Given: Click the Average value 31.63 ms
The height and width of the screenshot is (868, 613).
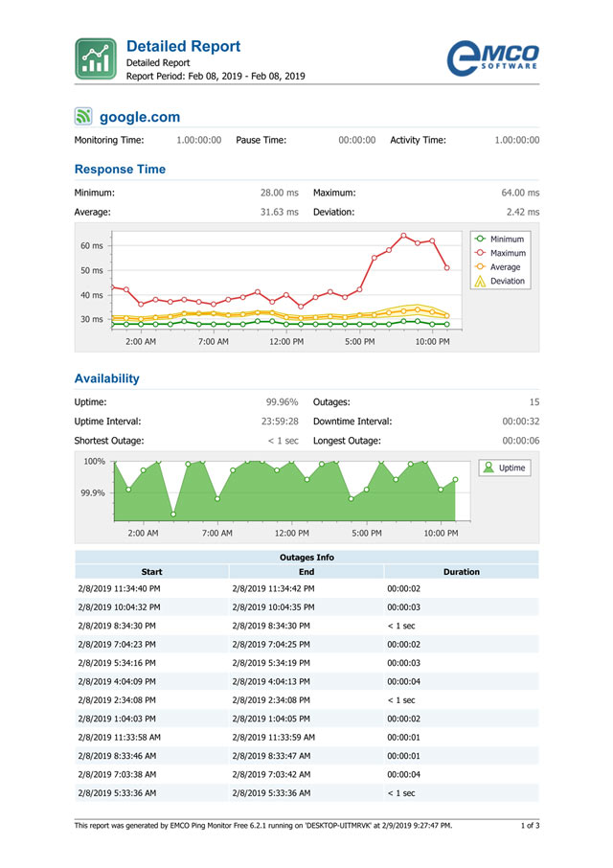Looking at the screenshot, I should 280,212.
